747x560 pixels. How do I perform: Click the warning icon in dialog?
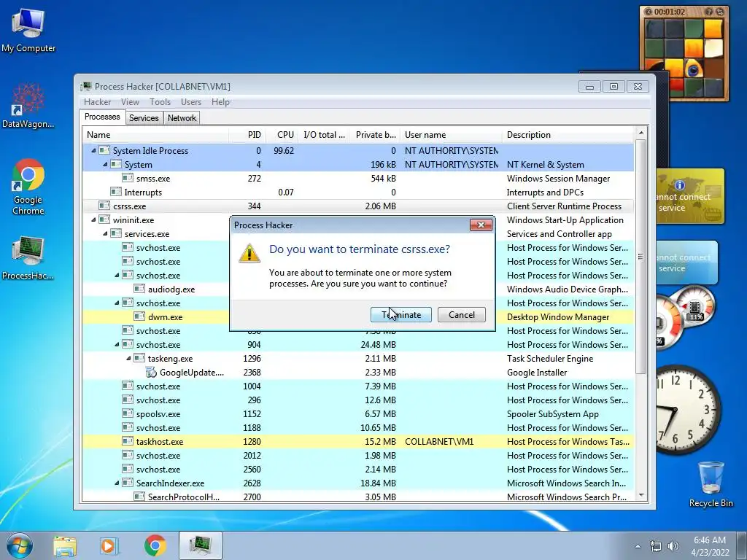249,253
